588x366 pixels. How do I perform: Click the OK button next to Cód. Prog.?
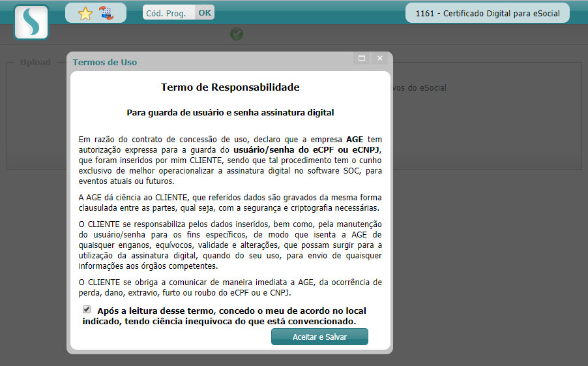(205, 13)
